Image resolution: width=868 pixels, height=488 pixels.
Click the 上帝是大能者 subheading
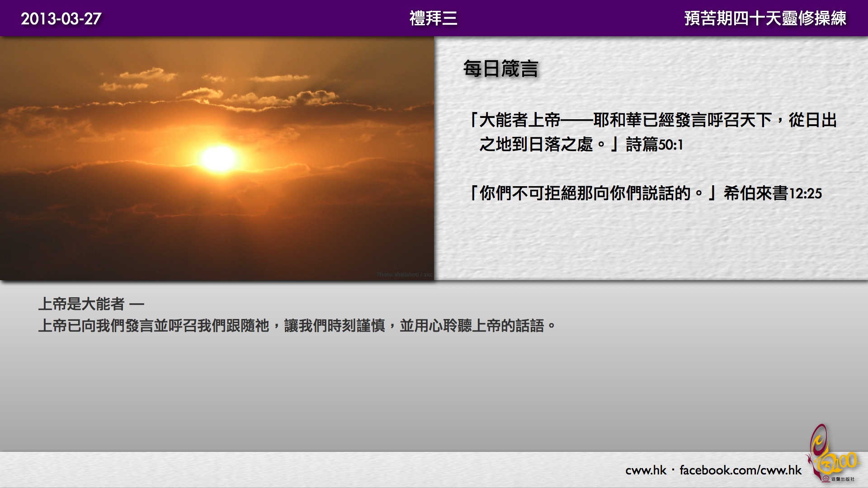[x=81, y=304]
